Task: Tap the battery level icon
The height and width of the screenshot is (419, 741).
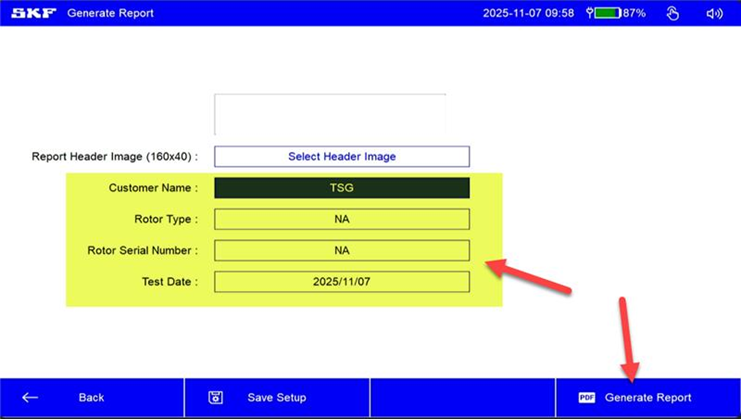Action: coord(607,13)
